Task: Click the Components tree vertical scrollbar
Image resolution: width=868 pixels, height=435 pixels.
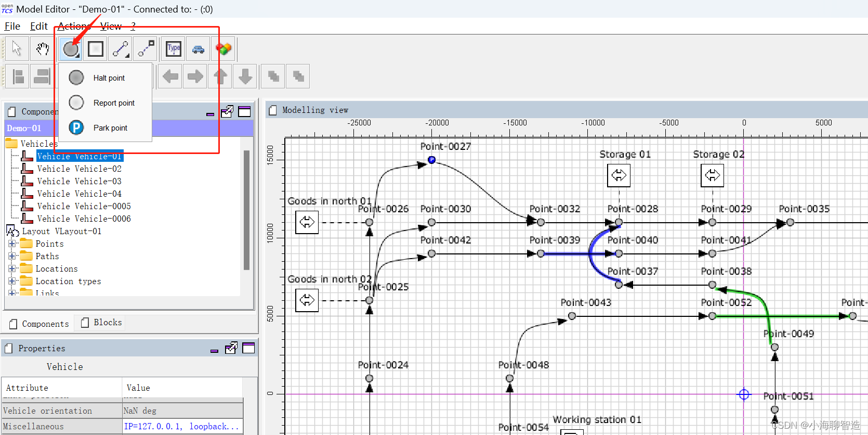Action: click(x=246, y=210)
